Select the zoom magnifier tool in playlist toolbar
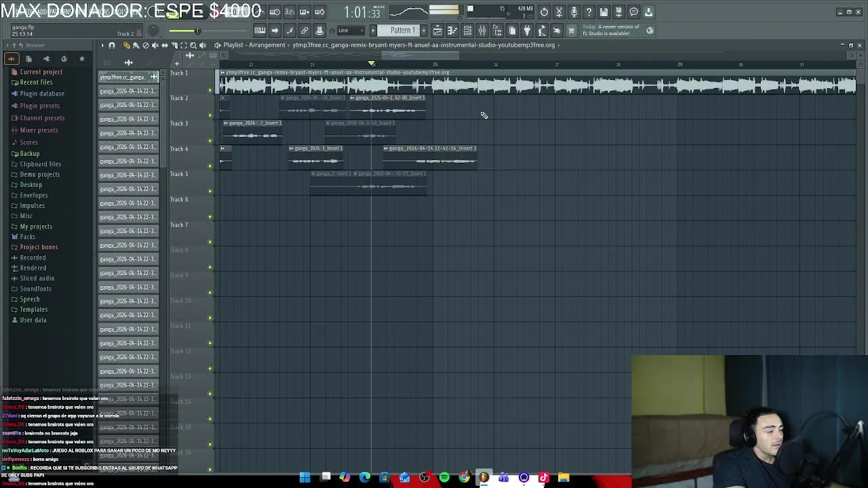 [x=193, y=45]
